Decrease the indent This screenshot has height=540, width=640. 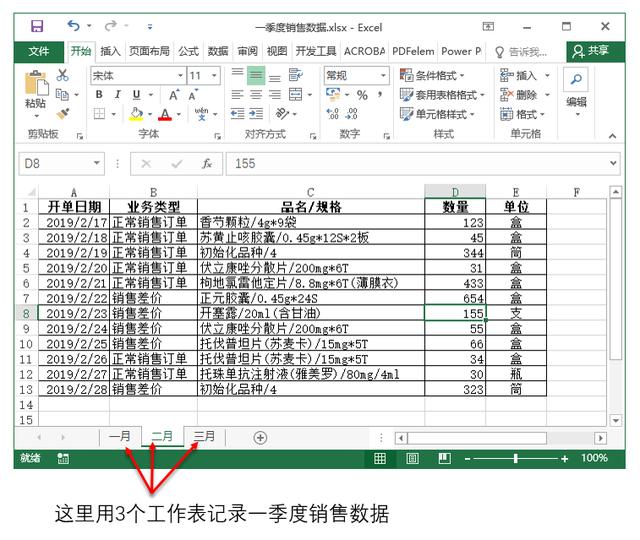pos(238,113)
